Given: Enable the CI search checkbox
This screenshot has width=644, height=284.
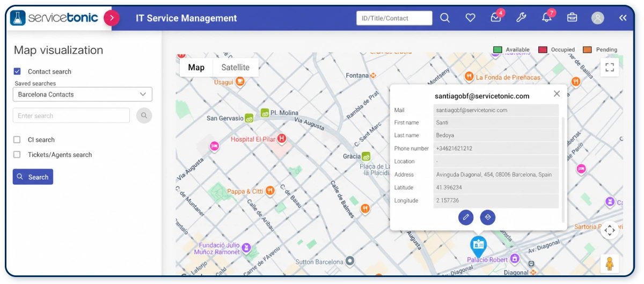Looking at the screenshot, I should 17,140.
